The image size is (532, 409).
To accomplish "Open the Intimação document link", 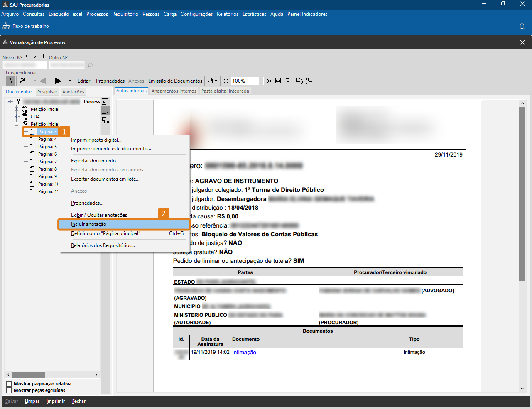I will (244, 353).
